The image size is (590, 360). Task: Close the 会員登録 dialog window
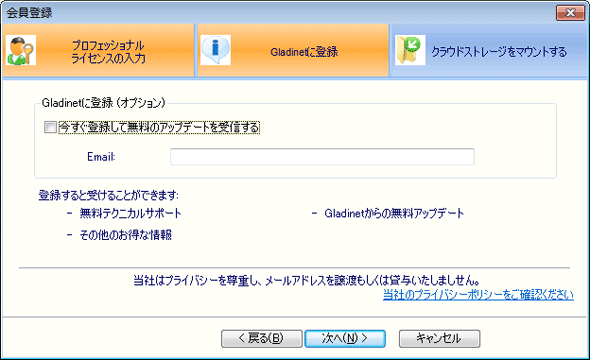pos(570,13)
